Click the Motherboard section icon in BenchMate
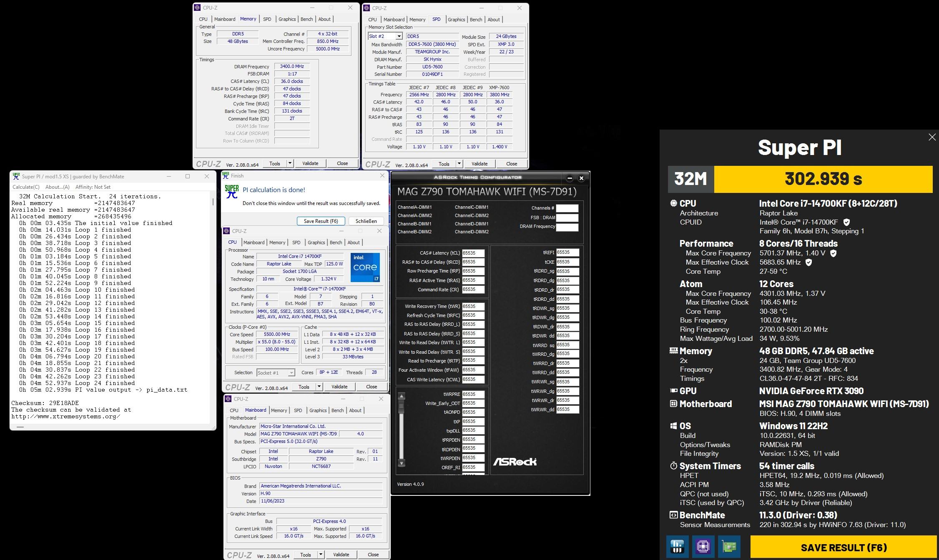The height and width of the screenshot is (560, 939). pyautogui.click(x=673, y=404)
